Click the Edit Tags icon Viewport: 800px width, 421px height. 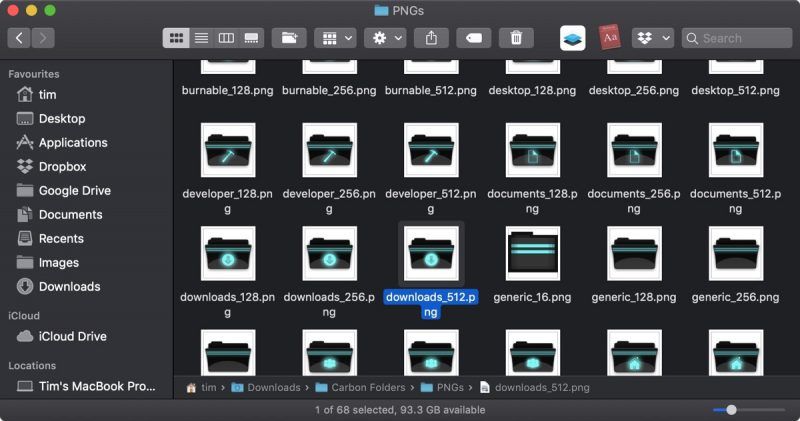click(473, 38)
